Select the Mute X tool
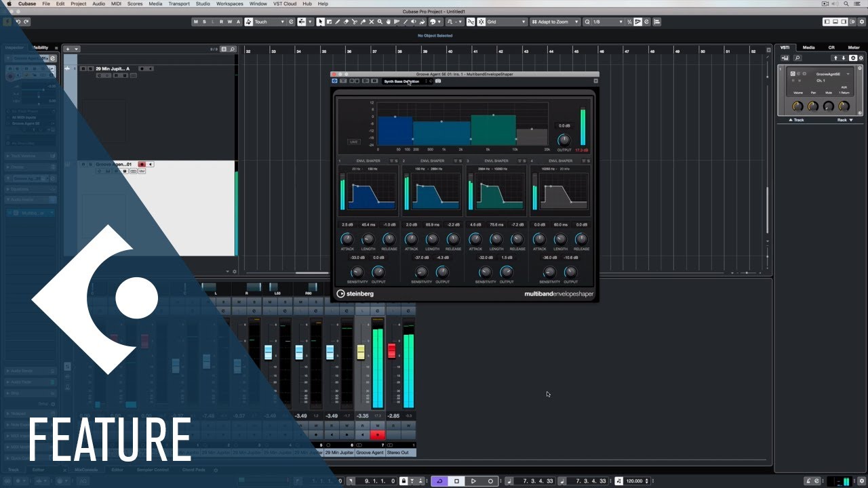Screen dimensions: 868x488 point(372,22)
